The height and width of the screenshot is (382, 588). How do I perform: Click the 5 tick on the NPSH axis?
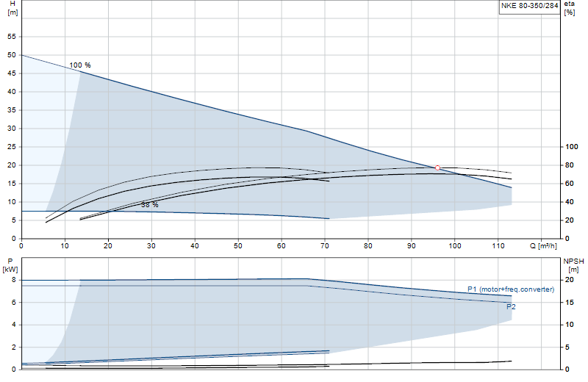(x=567, y=347)
